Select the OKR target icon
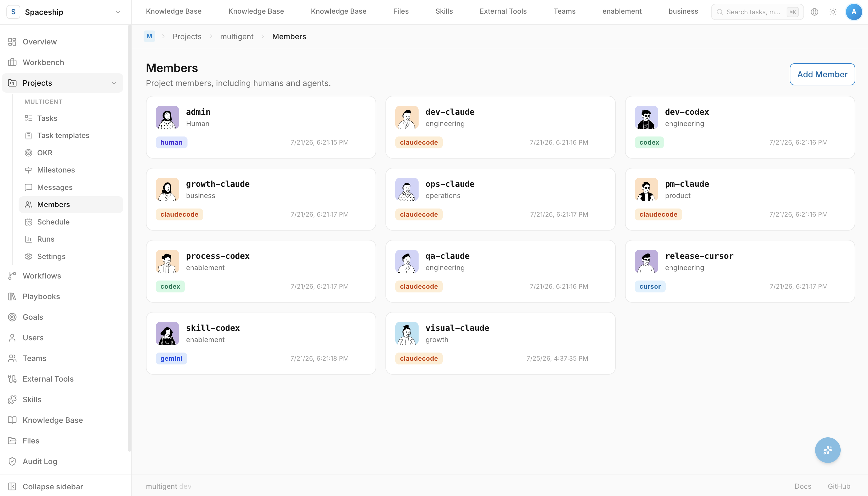868x496 pixels. [29, 153]
